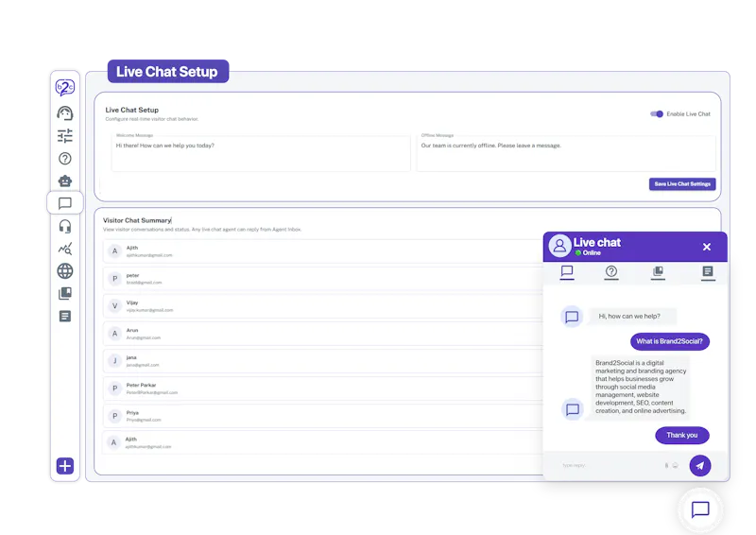Open the document list icon in the sidebar
756x535 pixels.
click(x=64, y=316)
